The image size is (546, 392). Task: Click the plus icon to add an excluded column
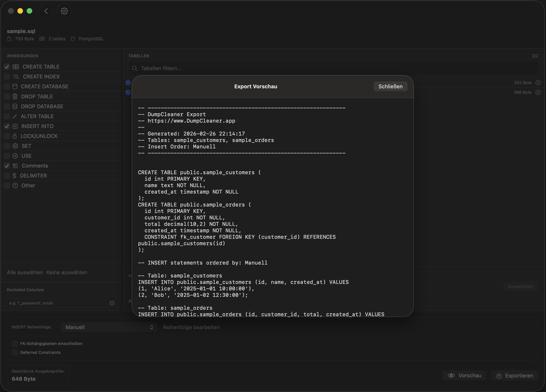tap(112, 303)
